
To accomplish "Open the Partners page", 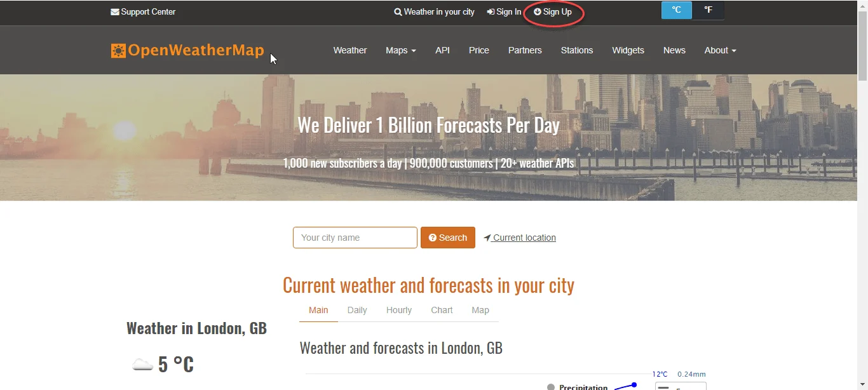I will 525,50.
